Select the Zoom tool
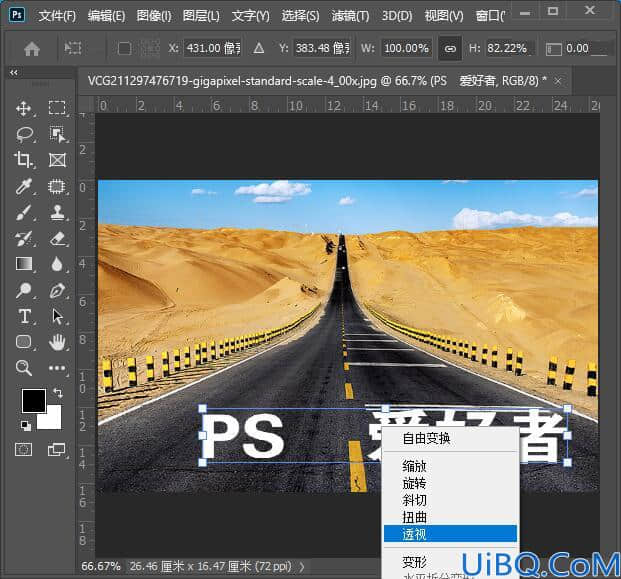The image size is (621, 579). click(x=23, y=368)
